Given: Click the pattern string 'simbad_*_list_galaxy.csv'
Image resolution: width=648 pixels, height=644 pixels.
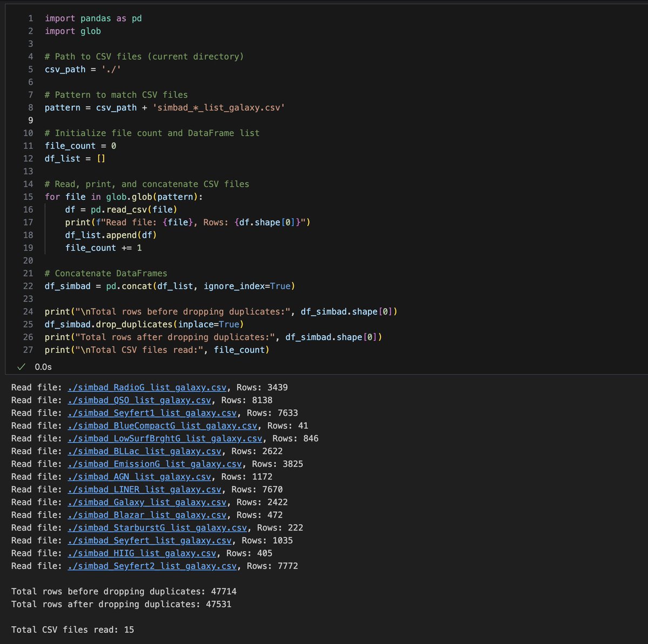Looking at the screenshot, I should tap(219, 107).
